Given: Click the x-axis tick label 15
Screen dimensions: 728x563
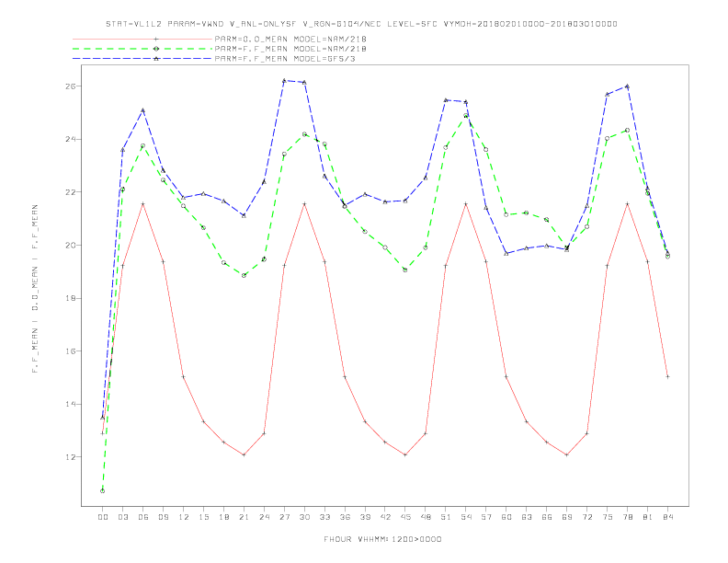Looking at the screenshot, I should [x=203, y=517].
